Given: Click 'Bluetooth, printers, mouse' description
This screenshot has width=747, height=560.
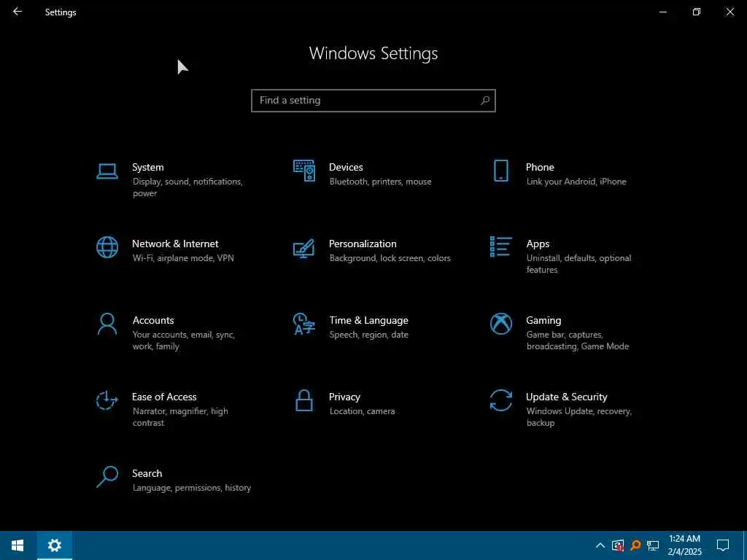Looking at the screenshot, I should (x=380, y=182).
